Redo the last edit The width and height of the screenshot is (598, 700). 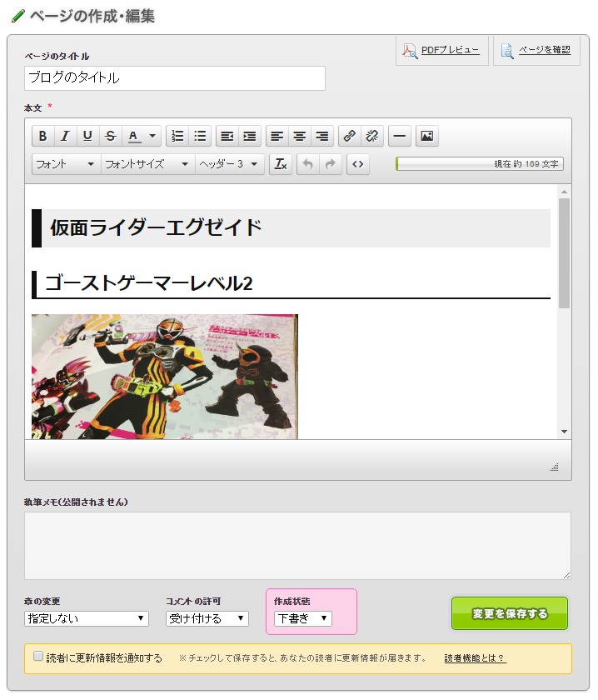(331, 164)
